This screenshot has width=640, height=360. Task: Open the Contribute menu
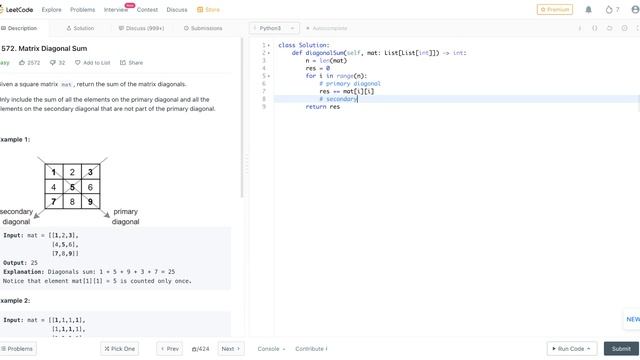[311, 349]
